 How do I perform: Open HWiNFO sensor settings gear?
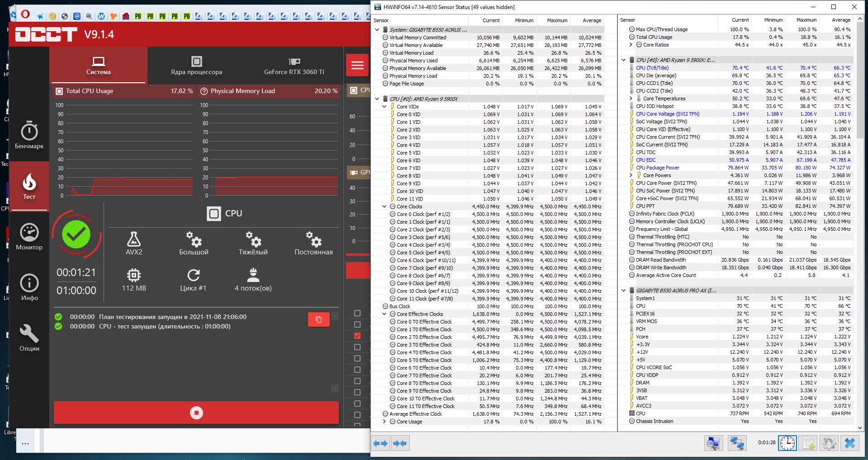829,443
